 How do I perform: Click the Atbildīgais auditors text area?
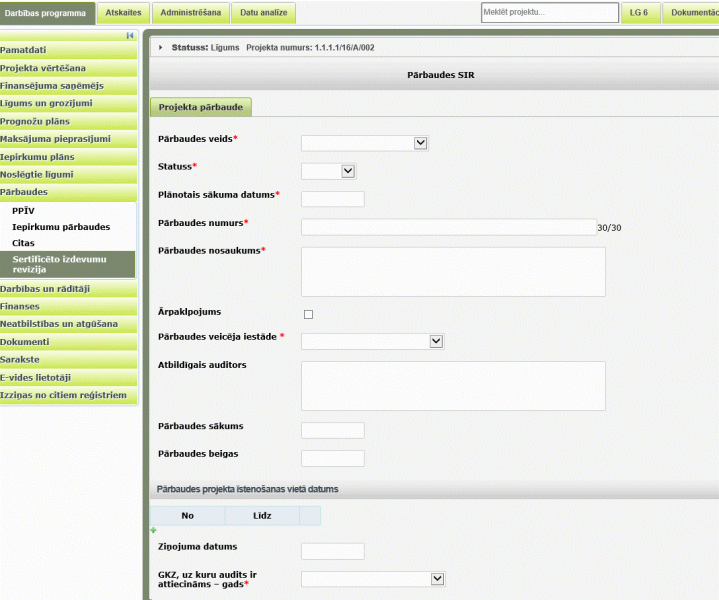point(453,386)
